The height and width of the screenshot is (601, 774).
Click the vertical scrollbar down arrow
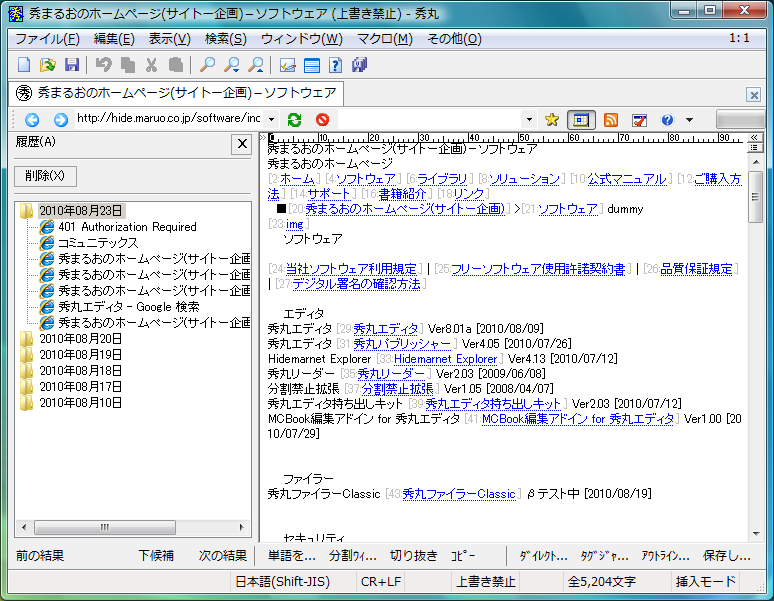coord(756,534)
